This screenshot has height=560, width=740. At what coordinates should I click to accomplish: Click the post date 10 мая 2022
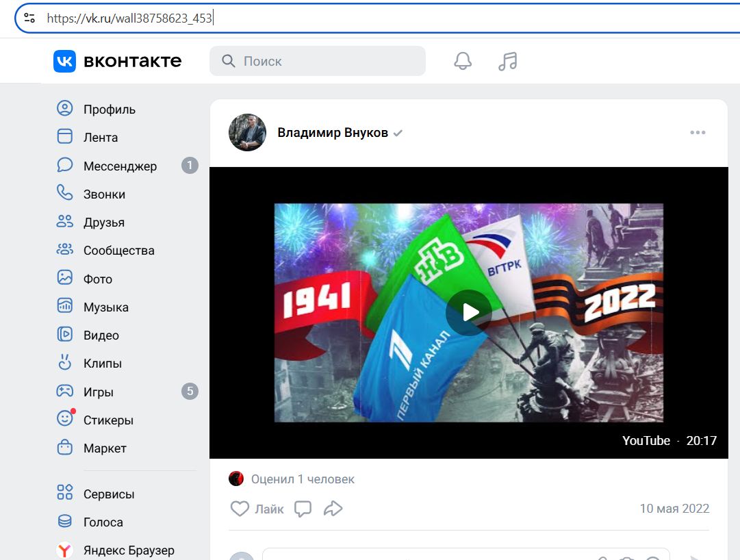tap(674, 508)
